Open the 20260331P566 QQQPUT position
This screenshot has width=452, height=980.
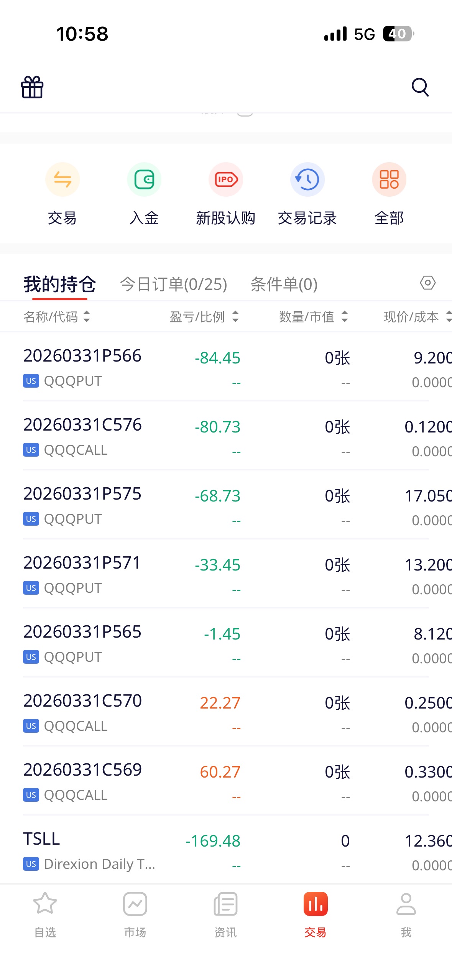(x=226, y=367)
